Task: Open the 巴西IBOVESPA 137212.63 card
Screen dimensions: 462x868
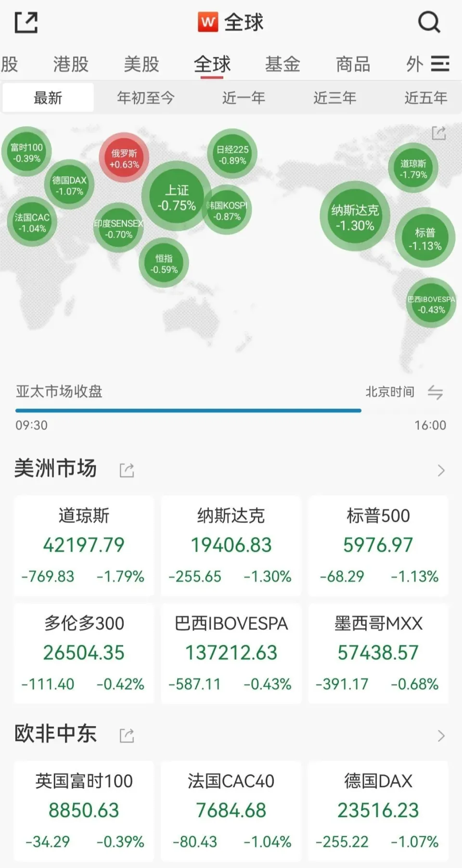Action: (231, 654)
